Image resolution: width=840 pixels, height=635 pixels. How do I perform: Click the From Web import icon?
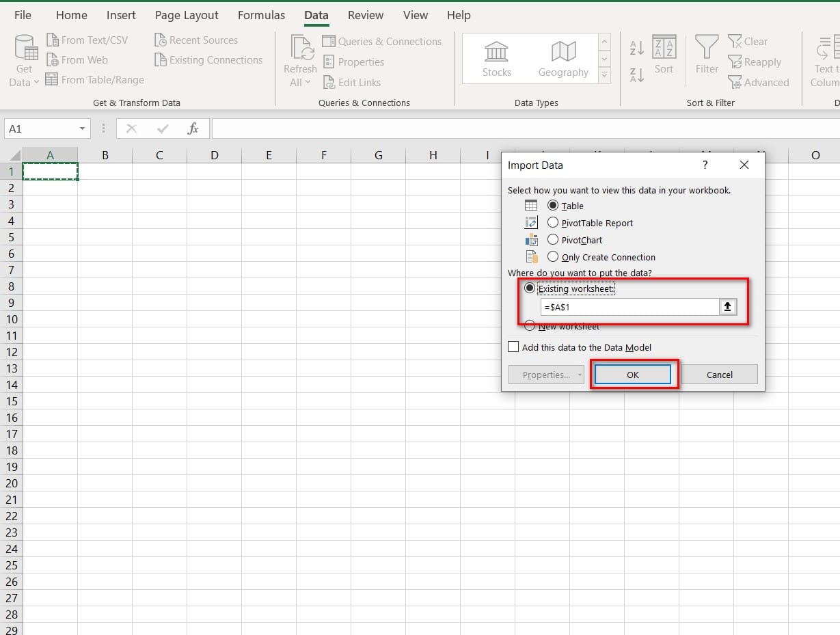[x=77, y=60]
